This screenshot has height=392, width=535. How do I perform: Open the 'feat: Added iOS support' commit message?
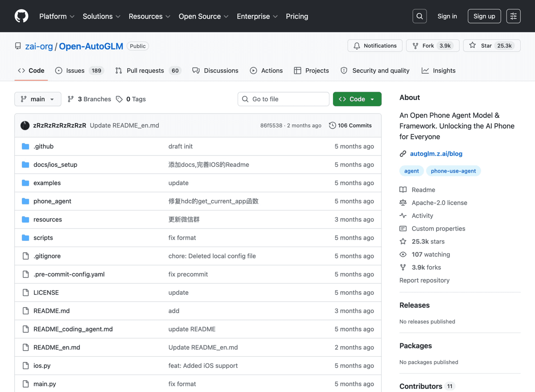[203, 366]
